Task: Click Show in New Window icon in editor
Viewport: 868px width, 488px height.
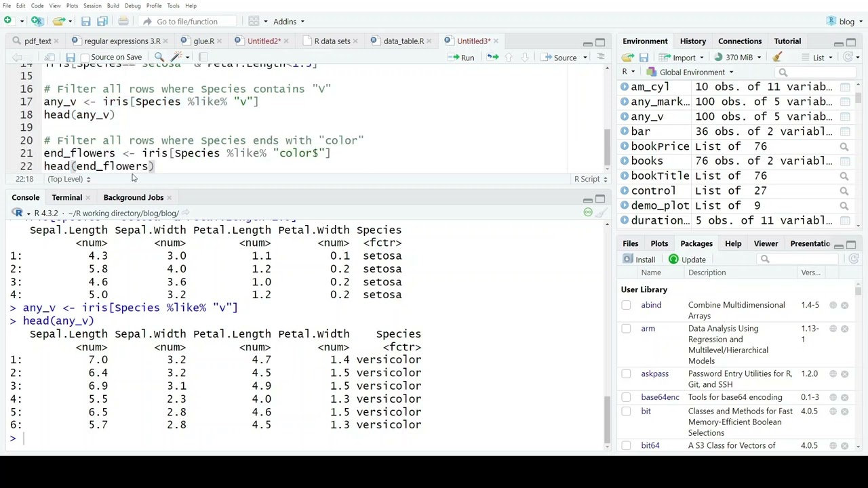Action: 50,57
